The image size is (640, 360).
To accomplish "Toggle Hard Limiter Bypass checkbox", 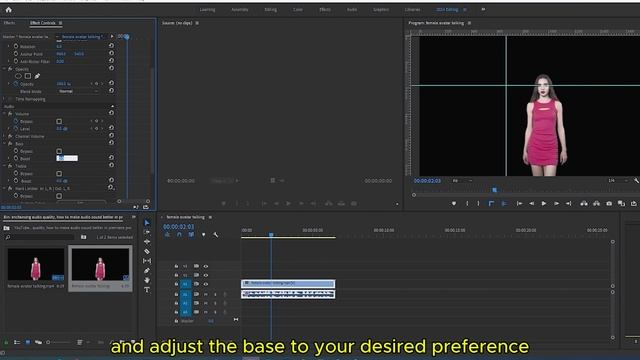I will tap(59, 196).
